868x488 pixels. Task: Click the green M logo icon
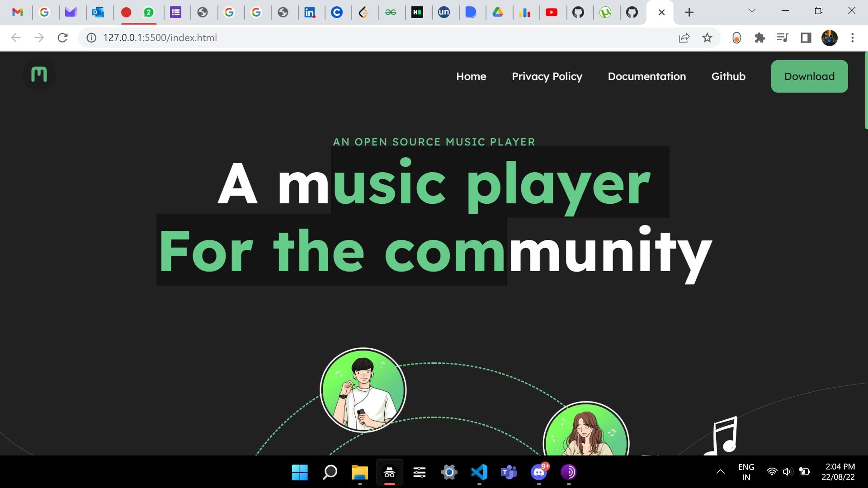coord(39,75)
